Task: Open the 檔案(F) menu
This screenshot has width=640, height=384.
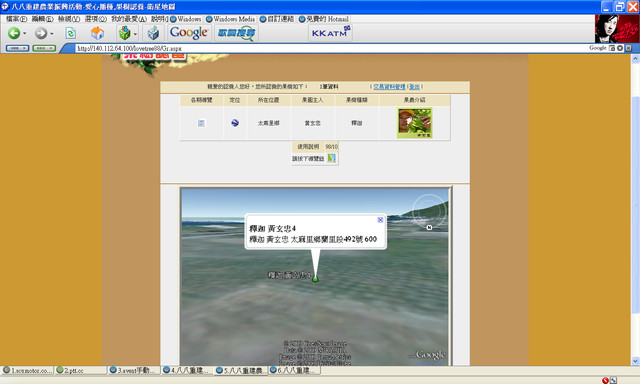Action: [16, 19]
